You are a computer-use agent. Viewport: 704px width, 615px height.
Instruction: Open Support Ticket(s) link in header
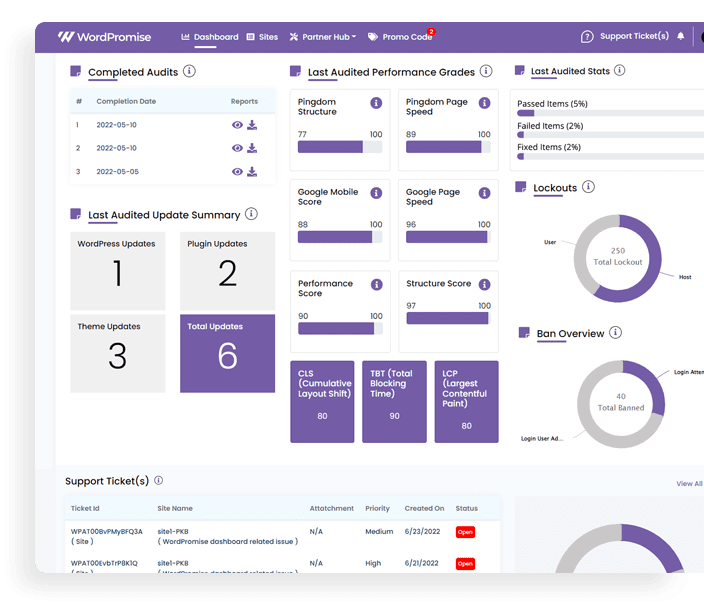coord(634,36)
